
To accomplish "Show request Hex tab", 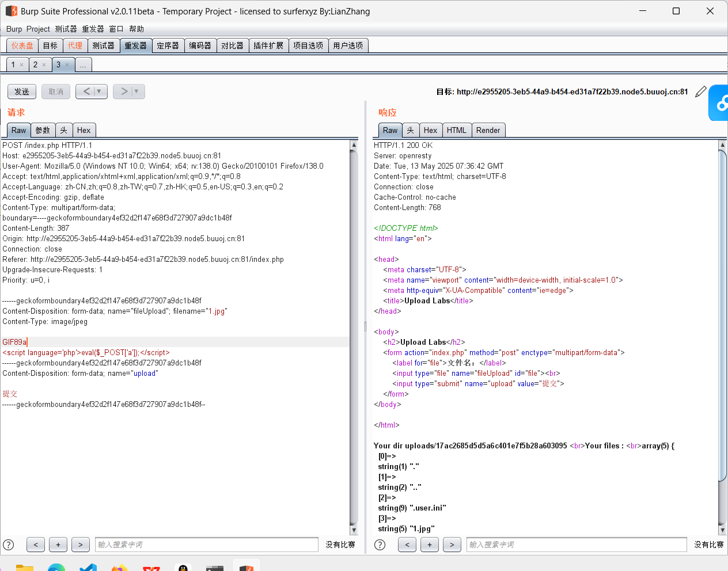I will coord(84,130).
